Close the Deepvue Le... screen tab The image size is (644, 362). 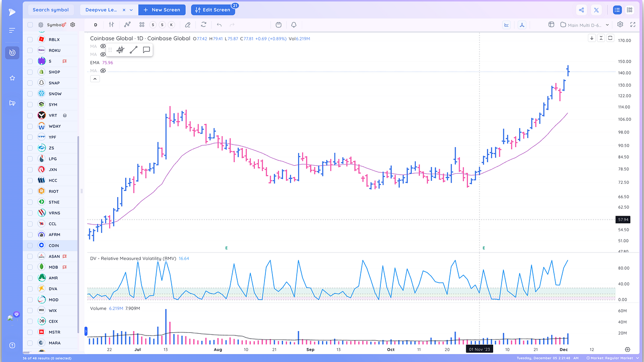click(x=123, y=10)
